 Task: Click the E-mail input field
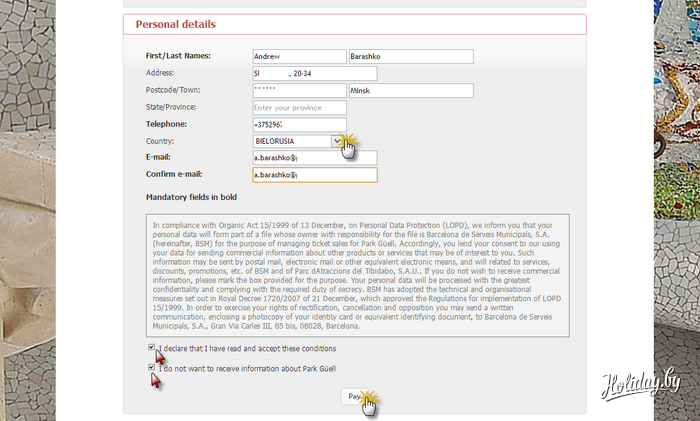click(x=314, y=158)
